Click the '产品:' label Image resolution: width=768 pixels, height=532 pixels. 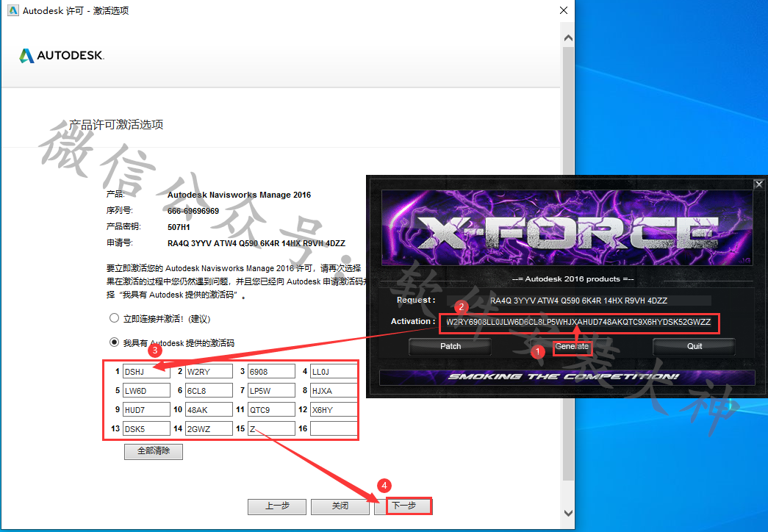115,195
